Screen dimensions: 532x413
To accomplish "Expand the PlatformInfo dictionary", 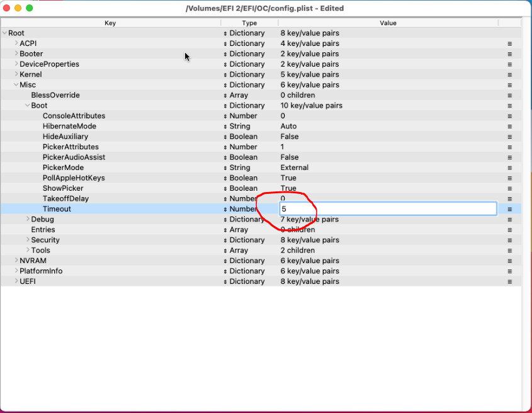I will tap(16, 271).
